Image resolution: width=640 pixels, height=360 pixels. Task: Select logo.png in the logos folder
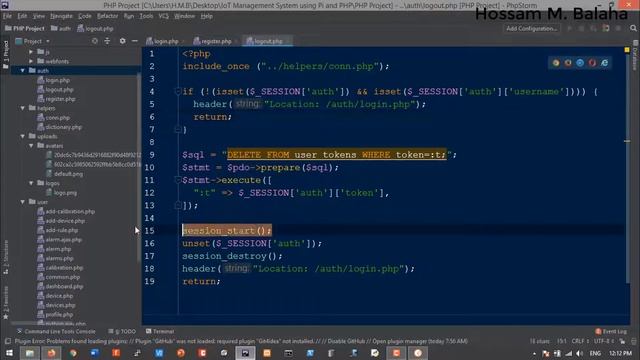click(x=65, y=193)
